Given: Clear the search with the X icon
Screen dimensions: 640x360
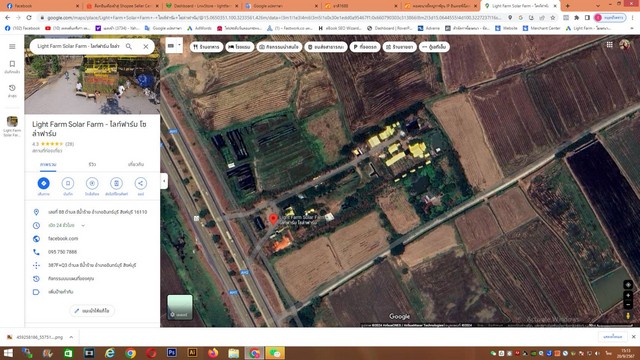Looking at the screenshot, I should [x=146, y=47].
